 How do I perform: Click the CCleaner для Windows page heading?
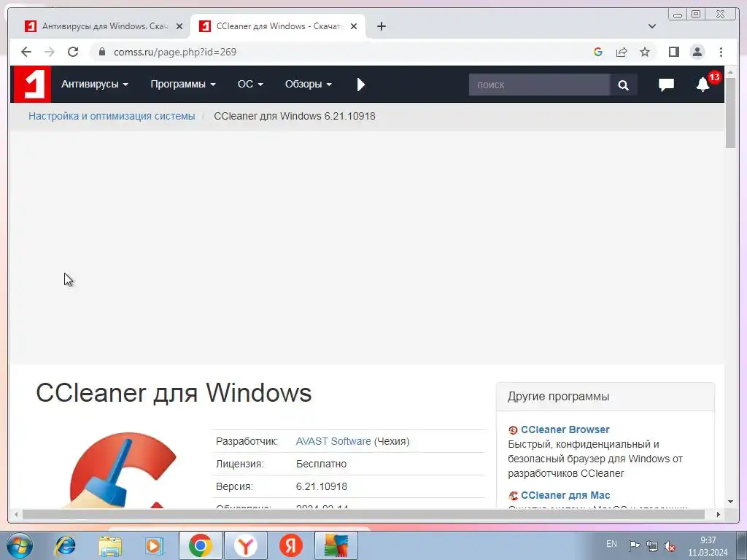174,393
